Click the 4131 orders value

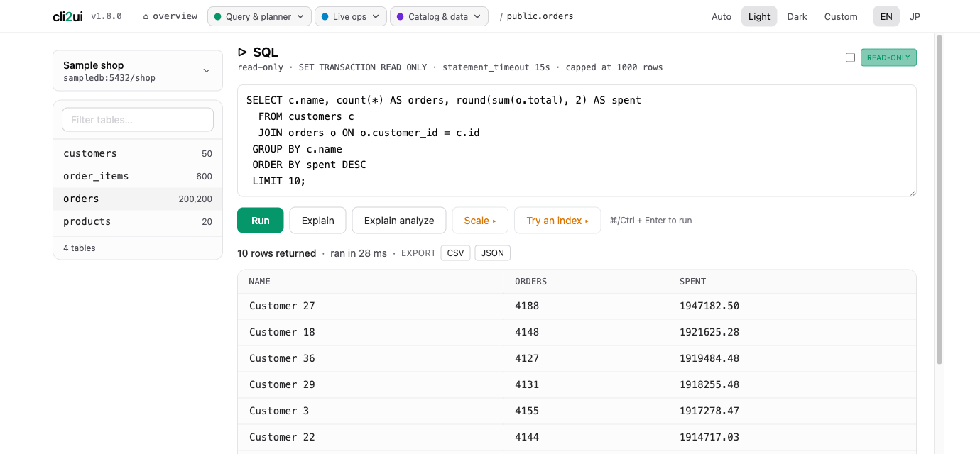click(x=527, y=384)
